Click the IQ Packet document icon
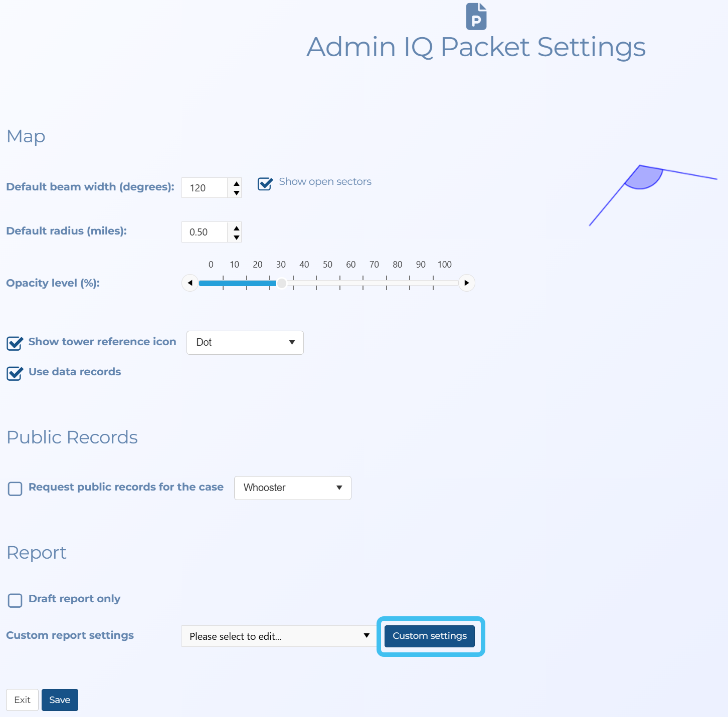 click(x=476, y=17)
